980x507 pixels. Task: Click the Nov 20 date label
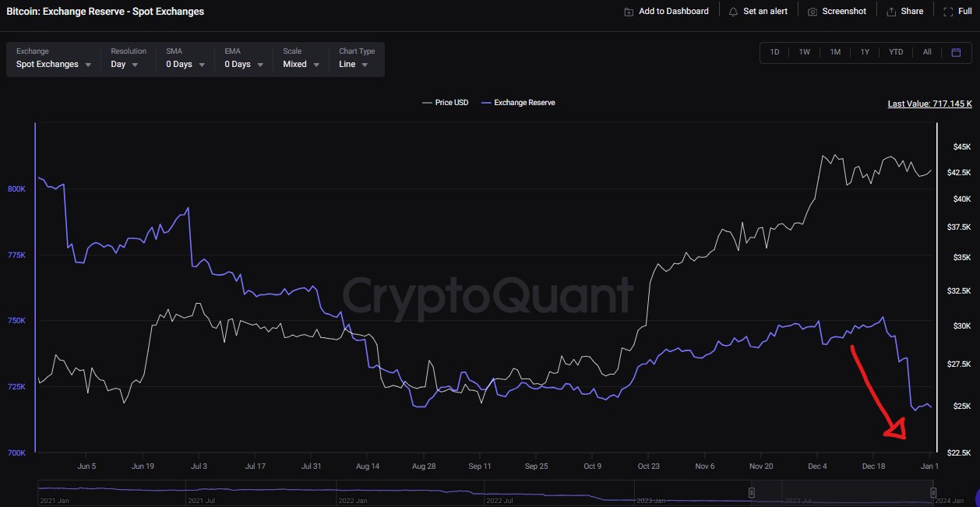760,467
